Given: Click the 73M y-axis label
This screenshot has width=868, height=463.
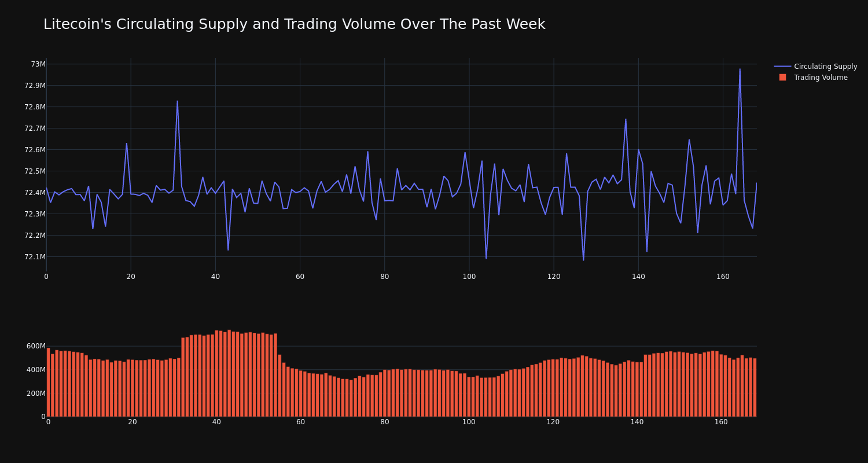Looking at the screenshot, I should (x=38, y=64).
